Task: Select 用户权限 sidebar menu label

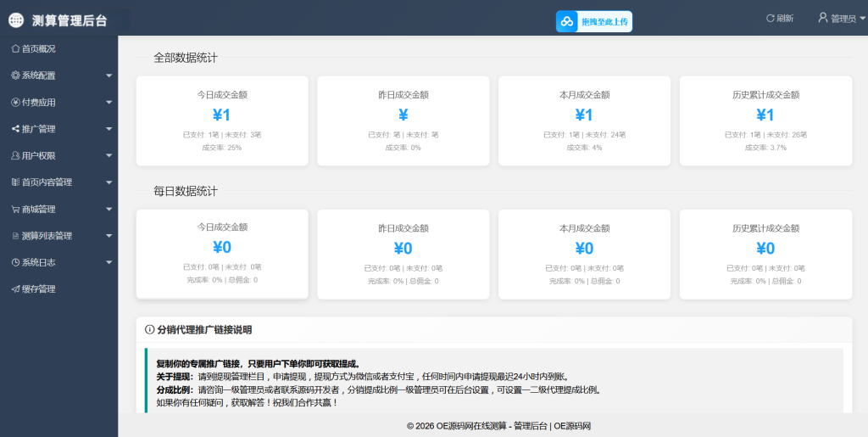Action: coord(39,155)
